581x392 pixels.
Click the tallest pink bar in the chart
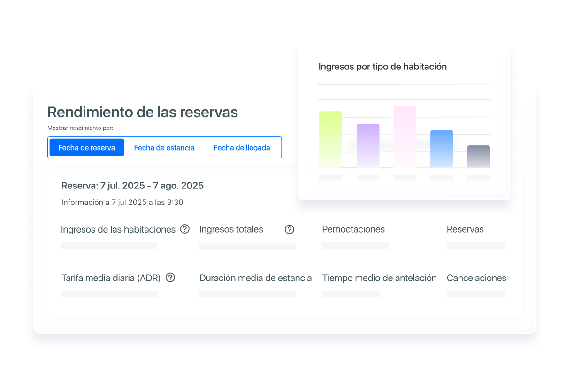[405, 136]
